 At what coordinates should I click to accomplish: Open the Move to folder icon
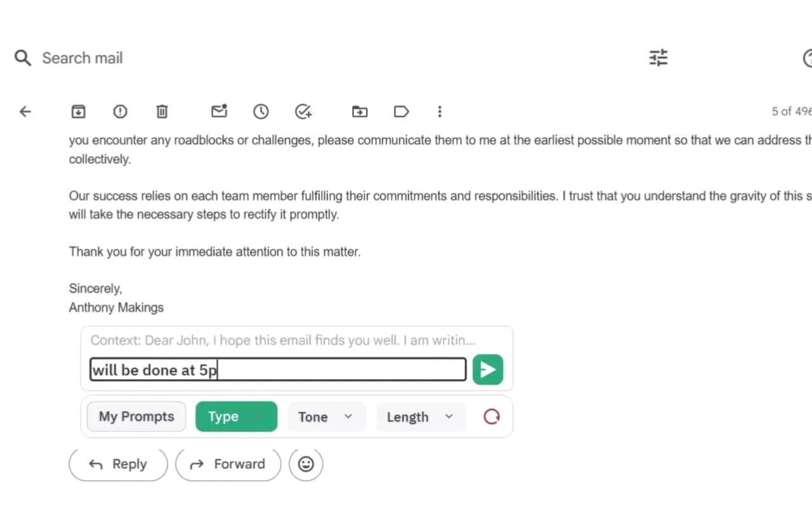[x=360, y=112]
